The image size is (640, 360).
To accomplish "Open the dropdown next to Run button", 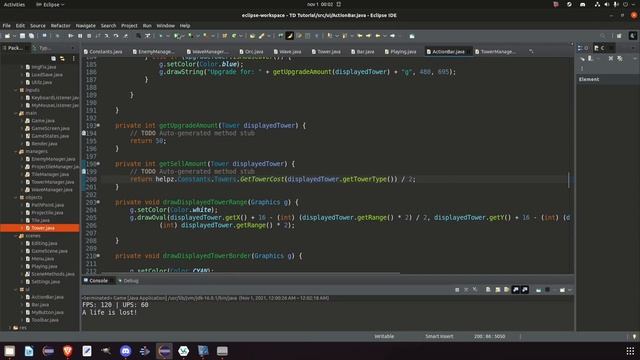I will click(182, 36).
